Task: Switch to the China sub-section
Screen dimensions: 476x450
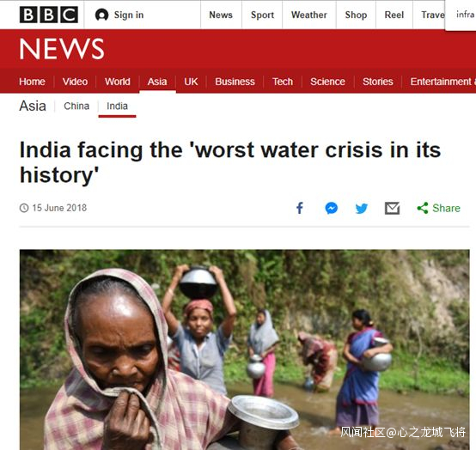Action: tap(76, 106)
